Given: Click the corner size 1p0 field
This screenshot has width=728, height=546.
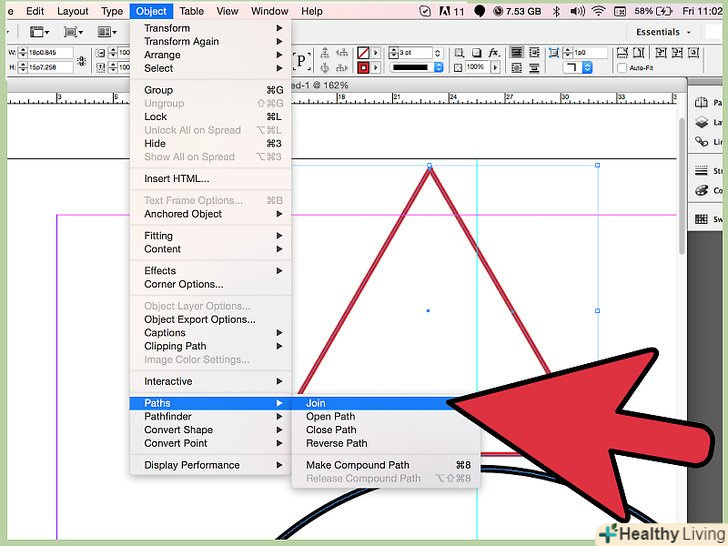Looking at the screenshot, I should click(590, 53).
